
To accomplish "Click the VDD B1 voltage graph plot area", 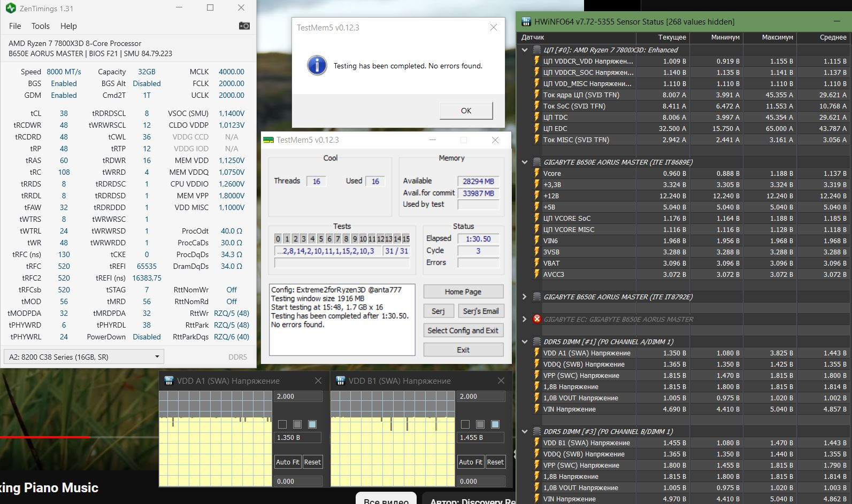I will coord(393,439).
